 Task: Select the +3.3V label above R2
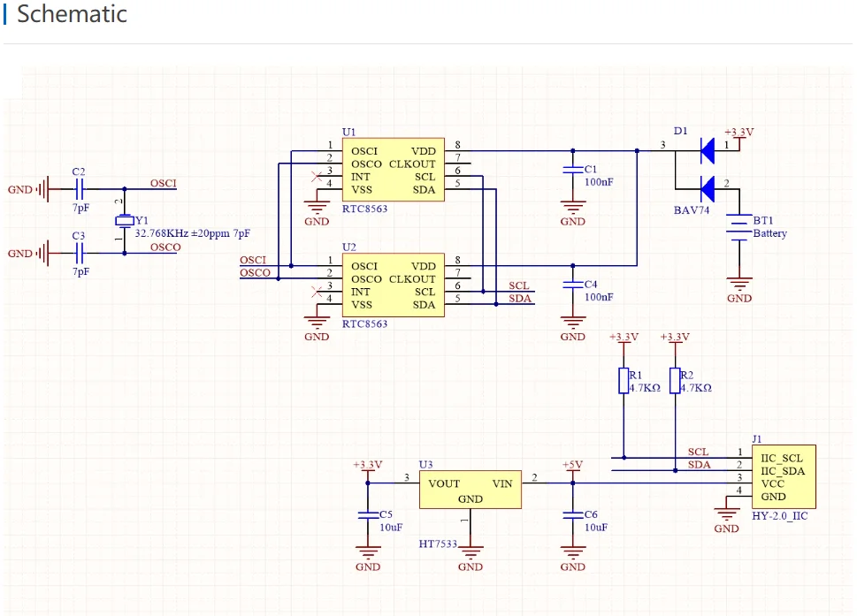click(x=675, y=337)
